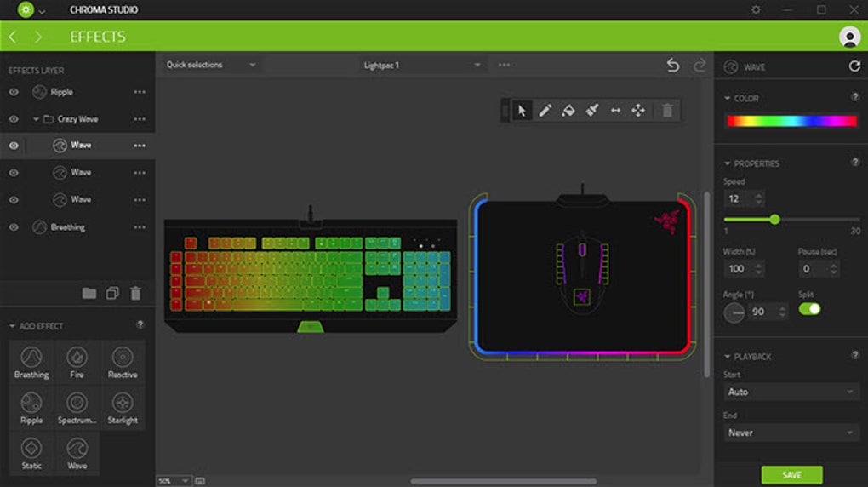868x487 pixels.
Task: Click the Speed value field
Action: [x=745, y=198]
